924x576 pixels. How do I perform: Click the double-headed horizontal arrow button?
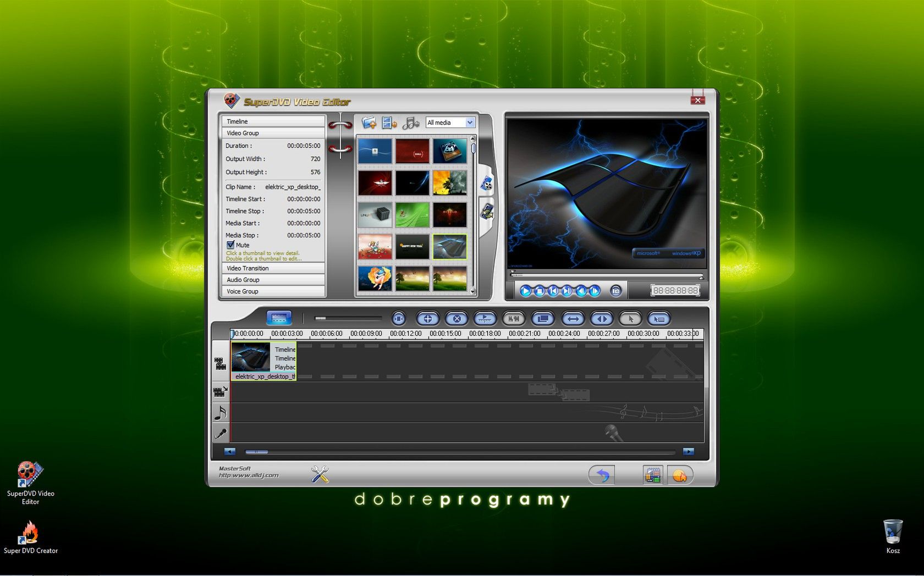click(x=573, y=318)
